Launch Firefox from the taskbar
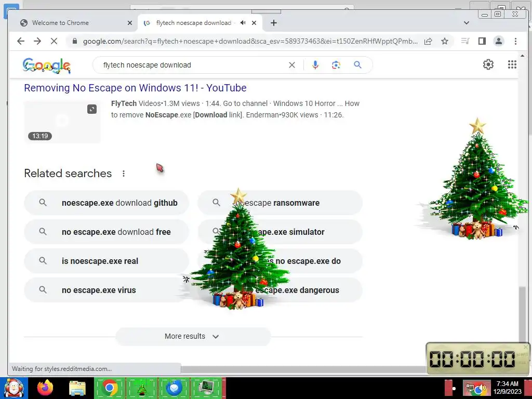This screenshot has width=532, height=399. [45, 388]
